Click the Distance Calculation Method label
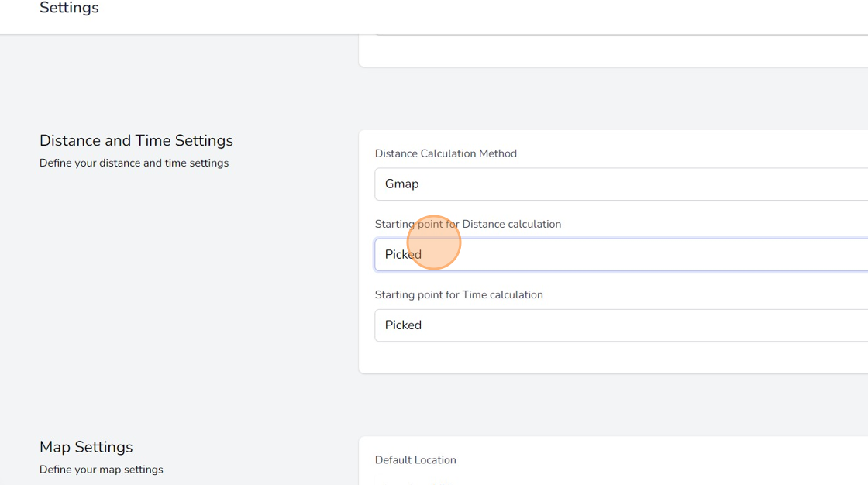 [x=446, y=153]
